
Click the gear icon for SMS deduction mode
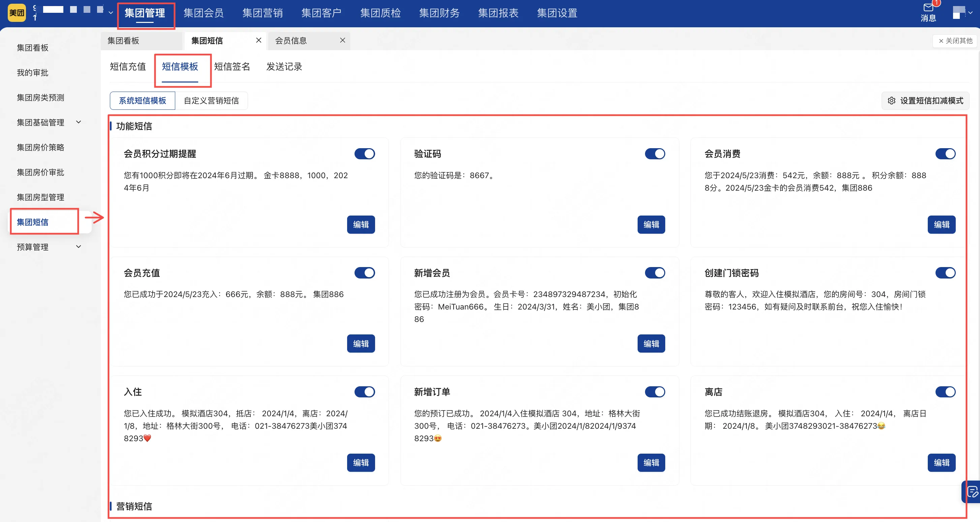click(891, 101)
